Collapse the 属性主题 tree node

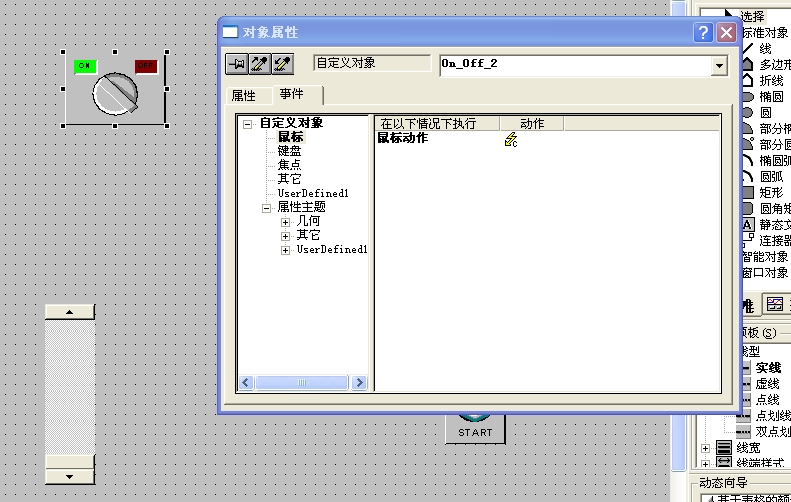point(266,208)
